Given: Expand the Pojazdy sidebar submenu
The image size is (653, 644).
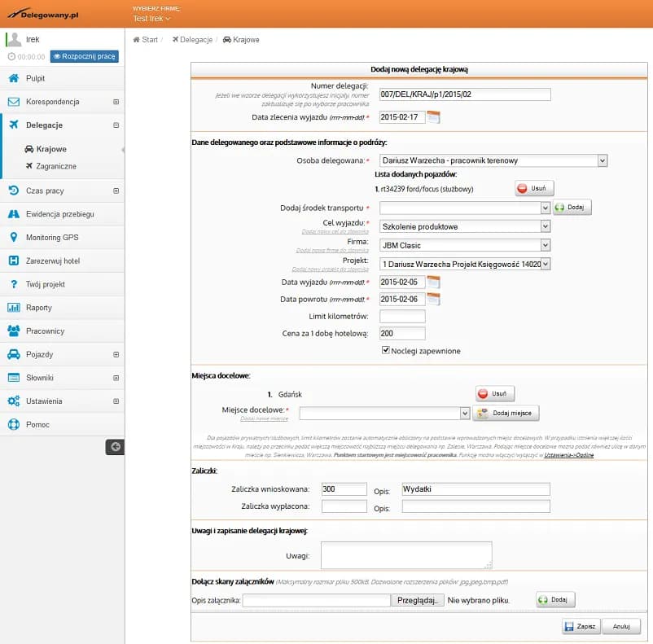Looking at the screenshot, I should (x=116, y=355).
